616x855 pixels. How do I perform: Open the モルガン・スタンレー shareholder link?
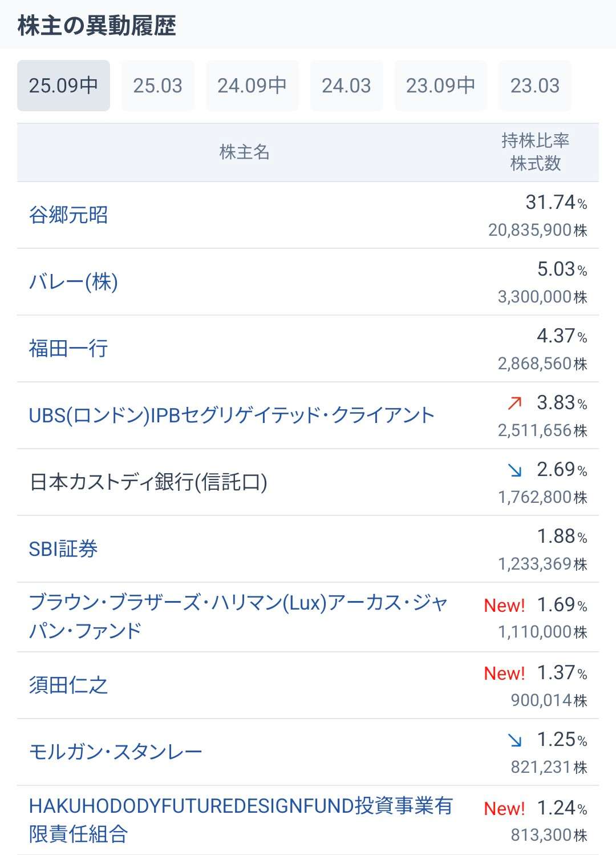point(116,752)
